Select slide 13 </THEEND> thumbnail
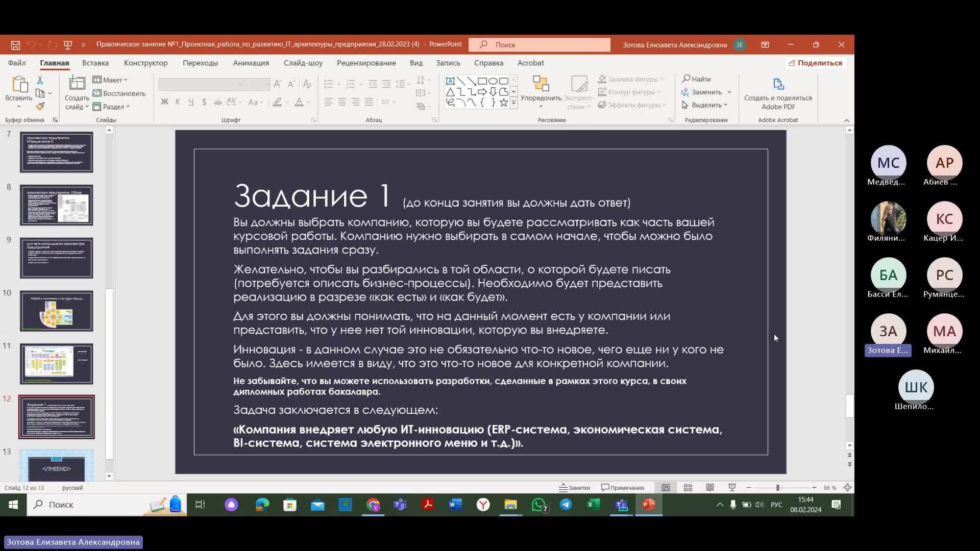The width and height of the screenshot is (980, 551). 56,466
